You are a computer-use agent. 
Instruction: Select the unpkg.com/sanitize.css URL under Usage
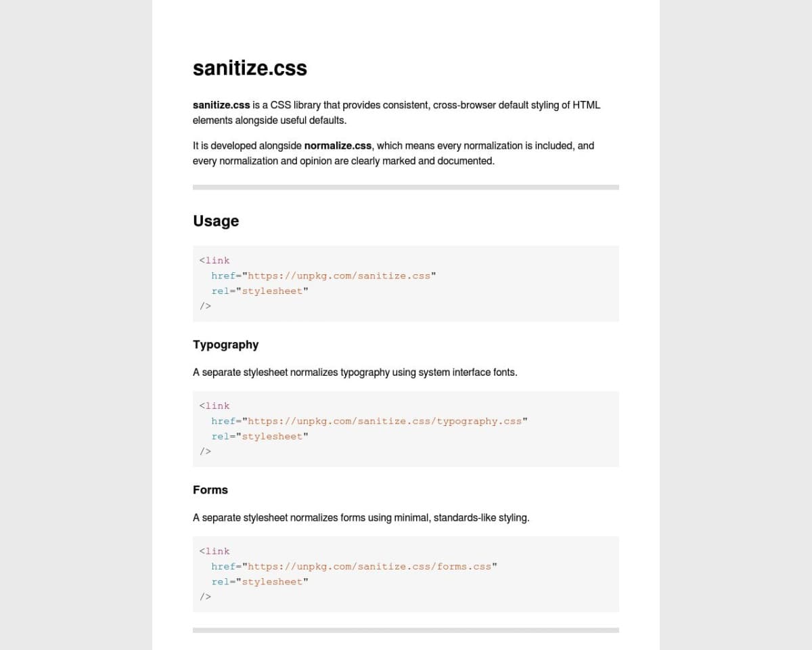(338, 276)
